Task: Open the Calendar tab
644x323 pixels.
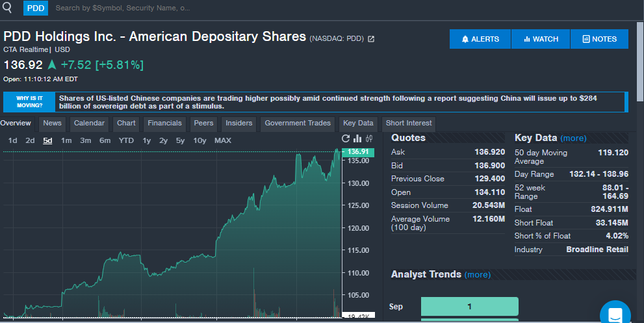Action: coord(89,123)
